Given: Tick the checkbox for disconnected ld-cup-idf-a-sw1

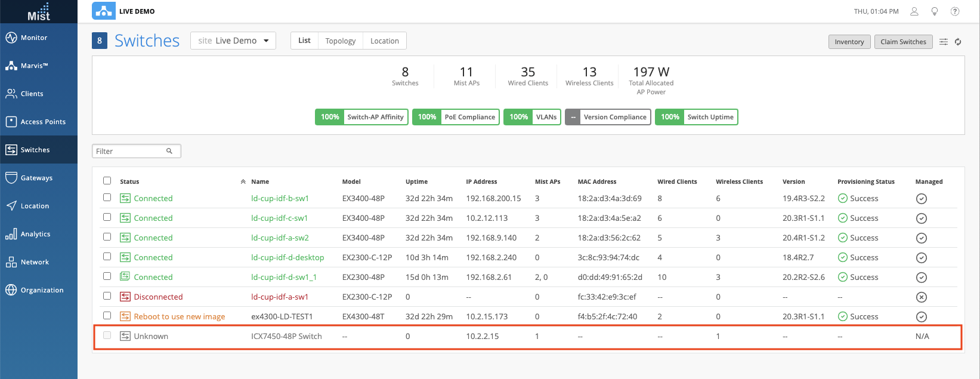Looking at the screenshot, I should [107, 296].
